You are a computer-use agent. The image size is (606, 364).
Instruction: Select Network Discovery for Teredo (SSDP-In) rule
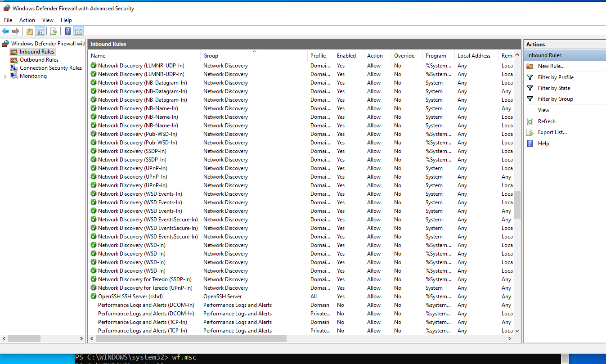(x=145, y=279)
